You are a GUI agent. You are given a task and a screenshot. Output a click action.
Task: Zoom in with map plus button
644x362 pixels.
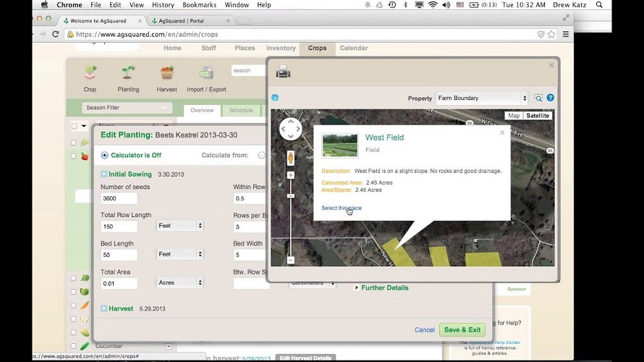pyautogui.click(x=290, y=175)
